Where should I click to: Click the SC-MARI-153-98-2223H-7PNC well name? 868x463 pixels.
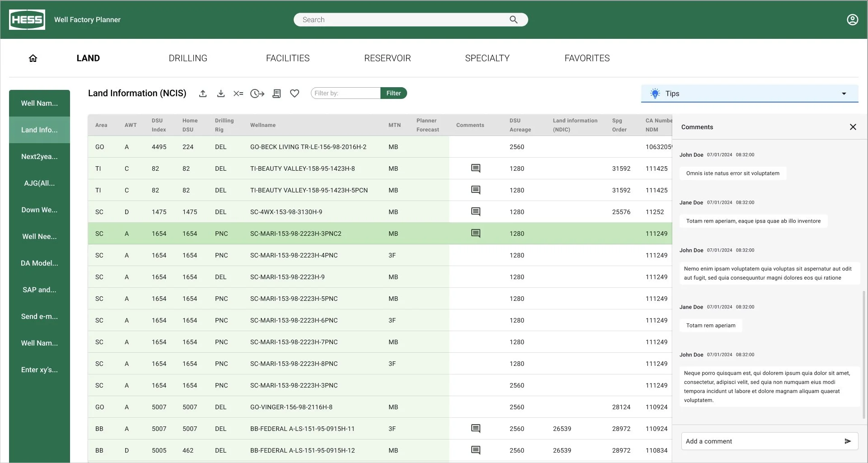tap(294, 342)
